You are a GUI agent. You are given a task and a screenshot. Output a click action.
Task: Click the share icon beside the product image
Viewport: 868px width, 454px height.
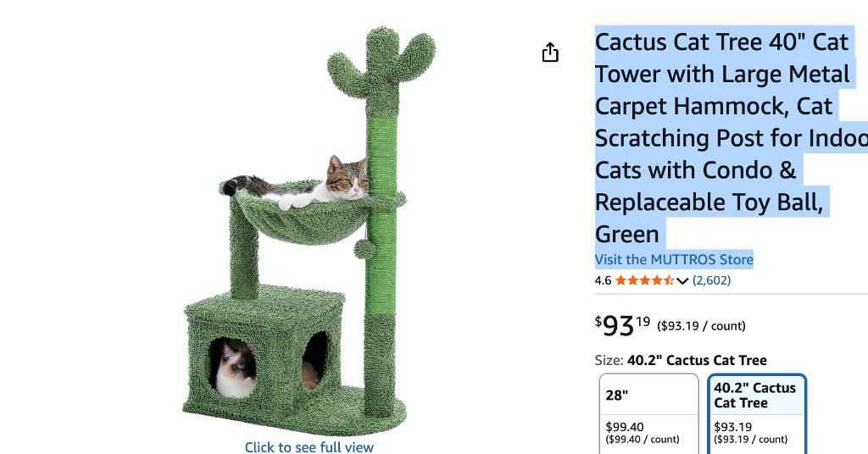click(x=549, y=53)
